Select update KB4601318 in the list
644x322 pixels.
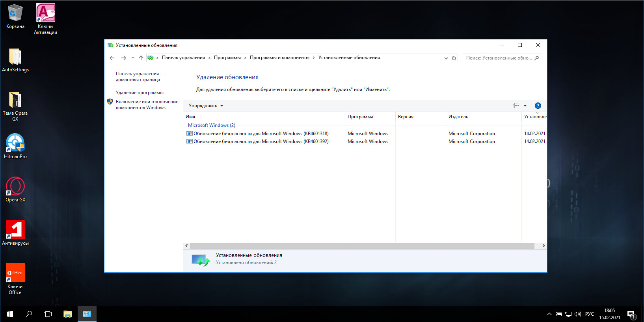coord(261,134)
